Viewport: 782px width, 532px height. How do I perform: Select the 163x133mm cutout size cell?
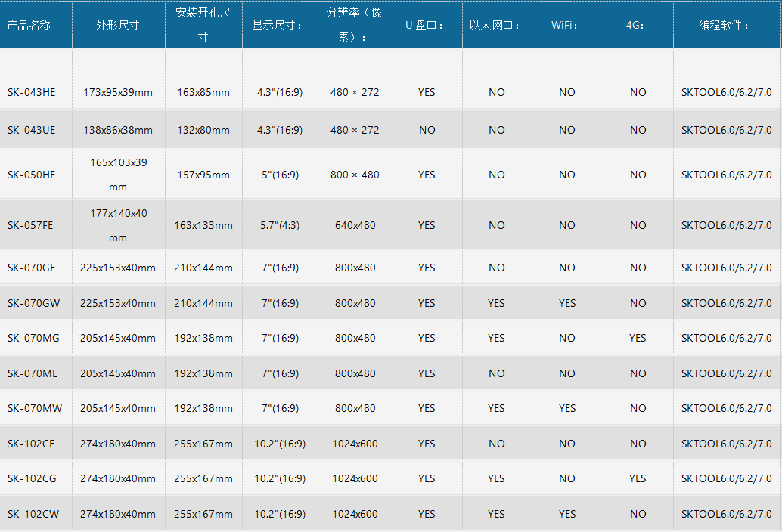point(203,225)
